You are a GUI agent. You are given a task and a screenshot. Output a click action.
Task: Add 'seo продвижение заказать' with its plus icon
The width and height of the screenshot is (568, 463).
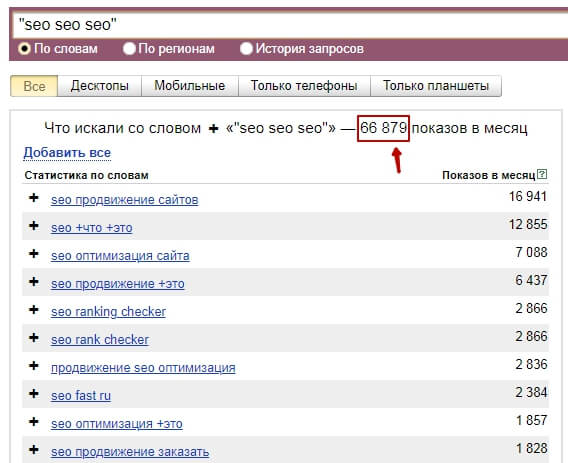[x=34, y=450]
